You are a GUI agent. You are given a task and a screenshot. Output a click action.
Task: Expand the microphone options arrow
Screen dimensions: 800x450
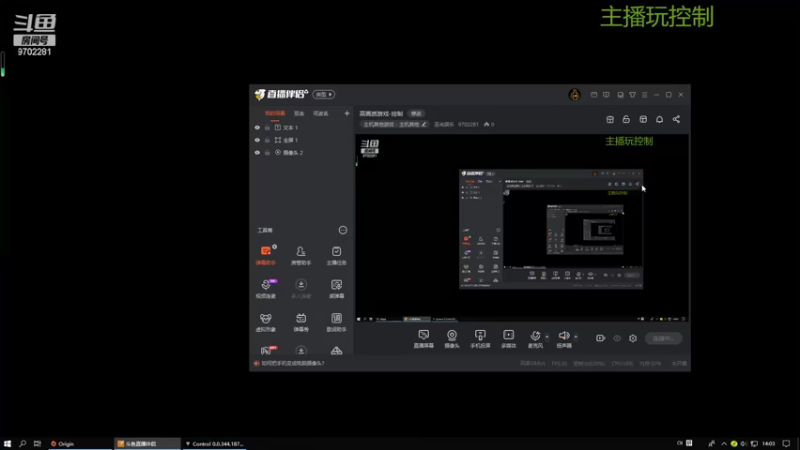point(547,337)
